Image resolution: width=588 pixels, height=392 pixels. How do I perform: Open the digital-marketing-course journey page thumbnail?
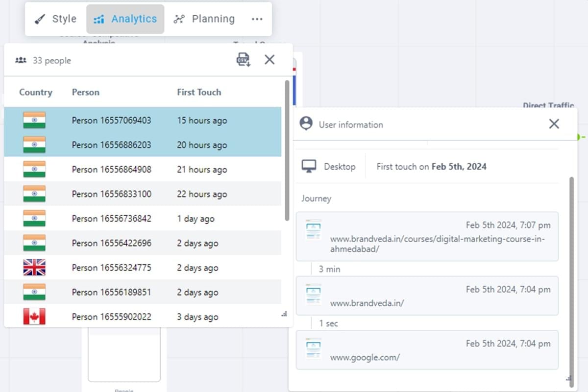pos(313,230)
